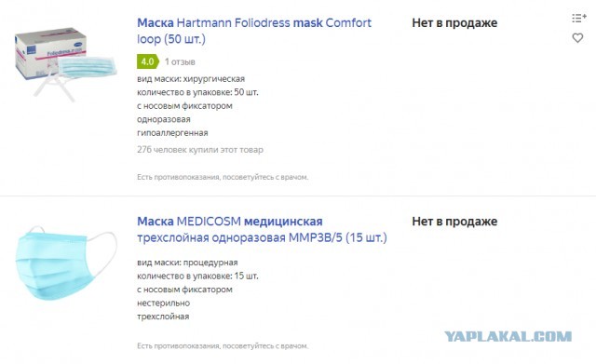Select the "количество в упаковке: 15 шт." line
The width and height of the screenshot is (596, 364).
[197, 276]
